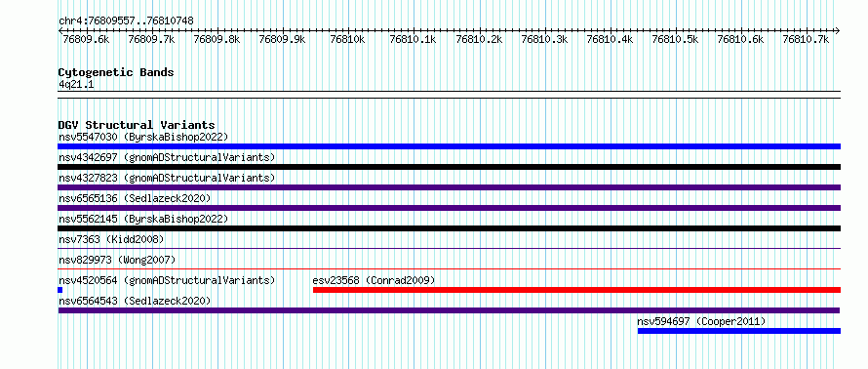Image resolution: width=868 pixels, height=369 pixels.
Task: Open the nsv4520564 (gnomADStructuralVariants) label
Action: tap(167, 280)
